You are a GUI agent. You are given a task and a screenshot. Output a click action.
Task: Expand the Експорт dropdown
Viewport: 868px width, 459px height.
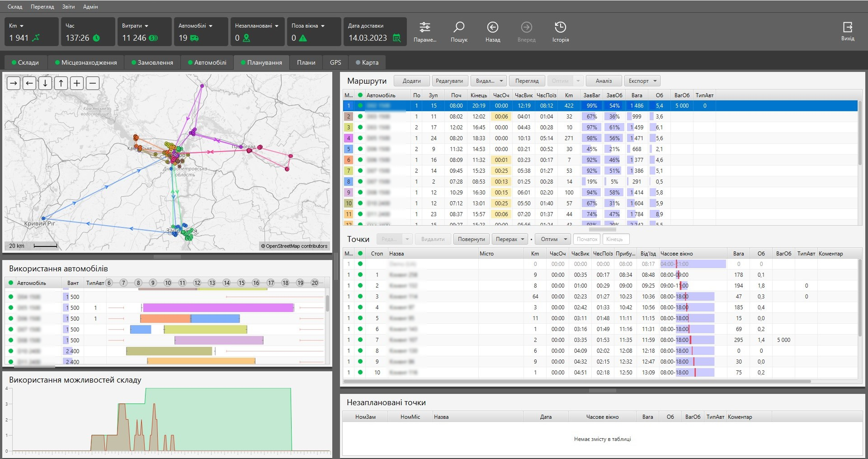pos(642,81)
